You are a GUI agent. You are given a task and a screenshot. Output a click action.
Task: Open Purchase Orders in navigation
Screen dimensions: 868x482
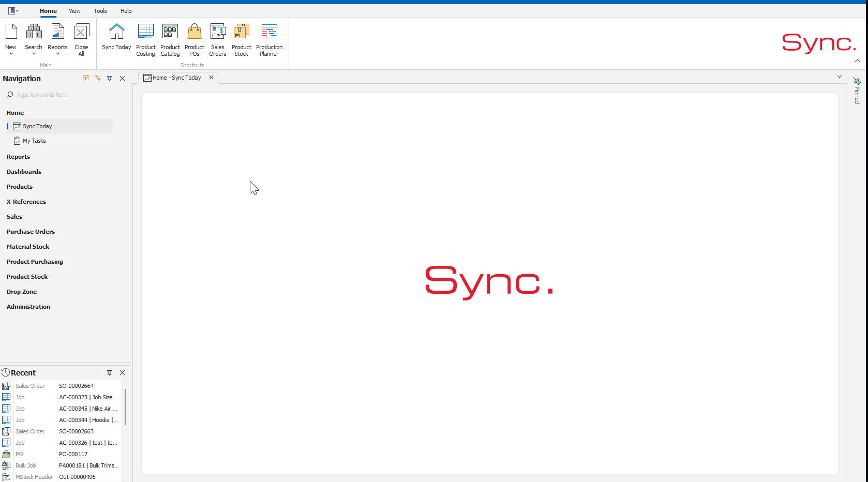pyautogui.click(x=31, y=232)
